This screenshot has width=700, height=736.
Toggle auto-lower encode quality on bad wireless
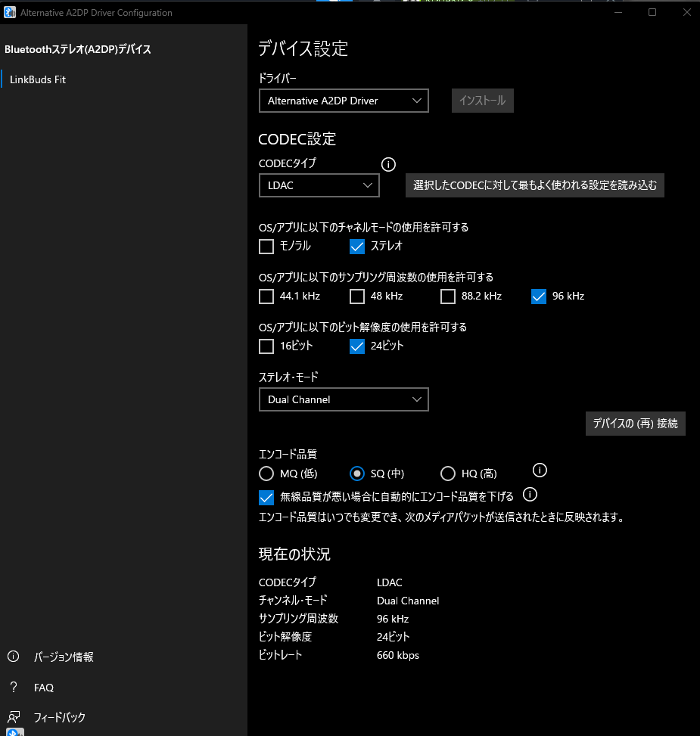pyautogui.click(x=266, y=498)
